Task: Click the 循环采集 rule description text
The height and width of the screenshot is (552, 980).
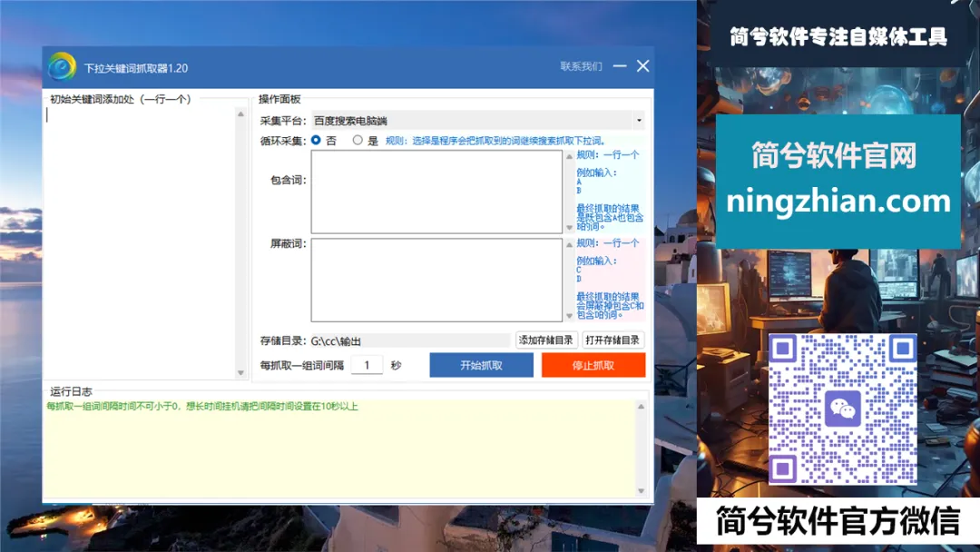Action: pyautogui.click(x=496, y=141)
